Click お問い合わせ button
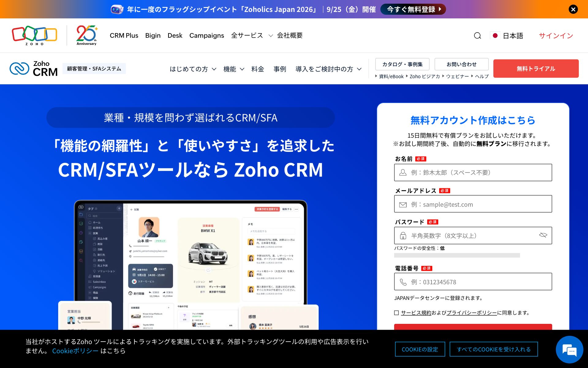This screenshot has height=368, width=588. coord(462,64)
